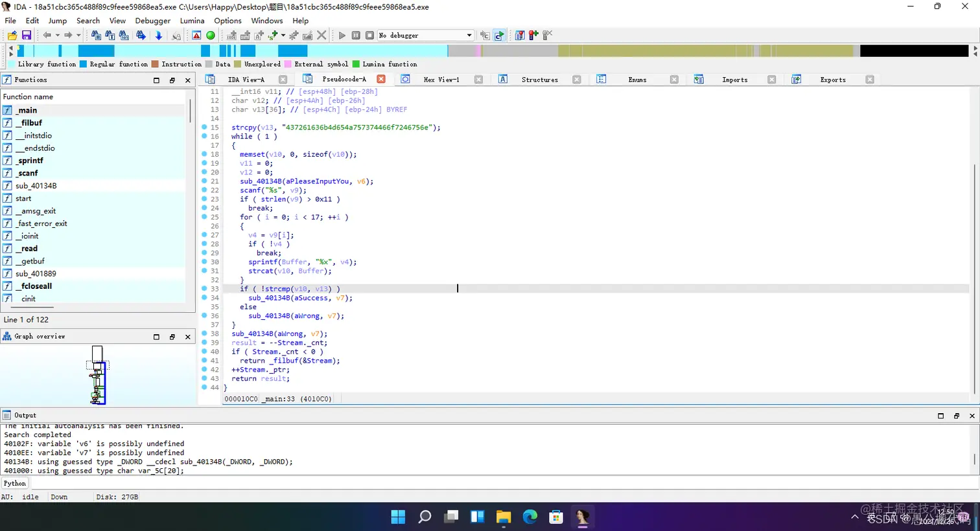Open the No debugger dropdown
The width and height of the screenshot is (980, 531).
(x=426, y=36)
